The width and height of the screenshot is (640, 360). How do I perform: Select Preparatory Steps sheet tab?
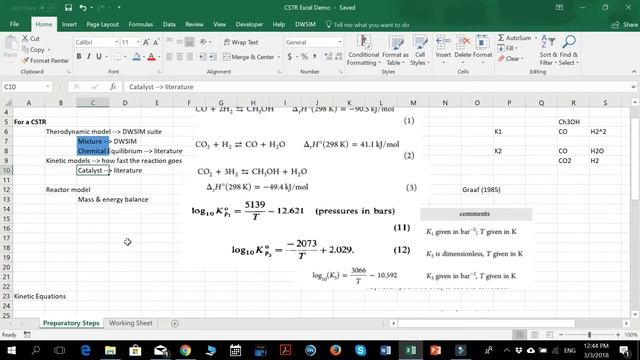71,323
